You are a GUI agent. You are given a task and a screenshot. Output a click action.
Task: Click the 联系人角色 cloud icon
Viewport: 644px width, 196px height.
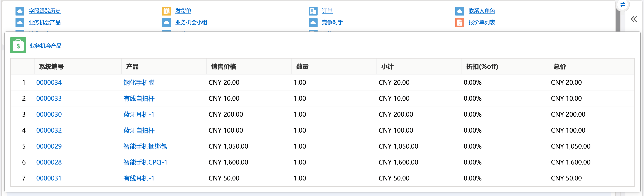460,11
